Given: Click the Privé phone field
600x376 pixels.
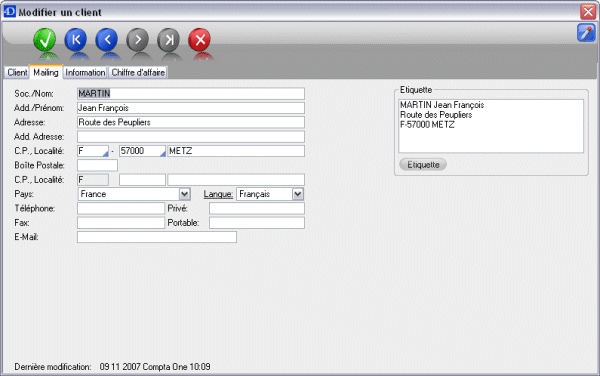Looking at the screenshot, I should [x=257, y=208].
